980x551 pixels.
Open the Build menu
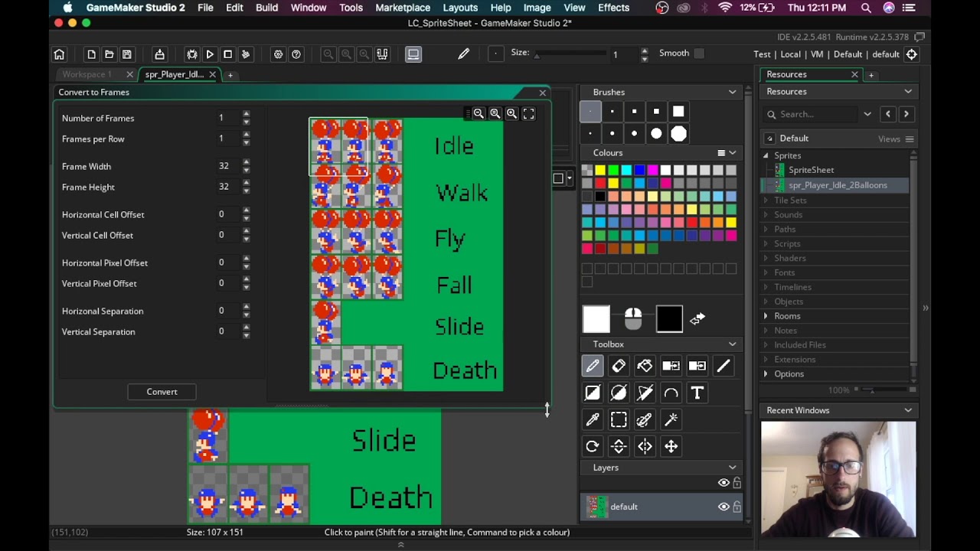click(x=266, y=8)
